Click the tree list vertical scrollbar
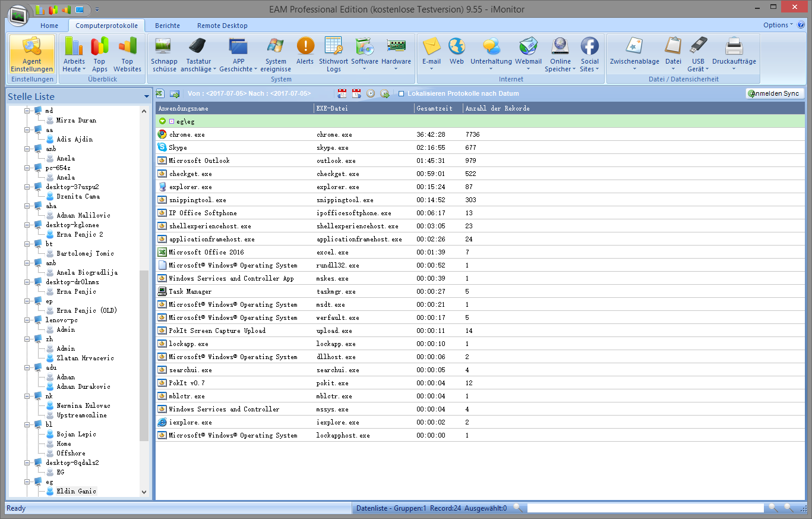812x519 pixels. tap(144, 357)
